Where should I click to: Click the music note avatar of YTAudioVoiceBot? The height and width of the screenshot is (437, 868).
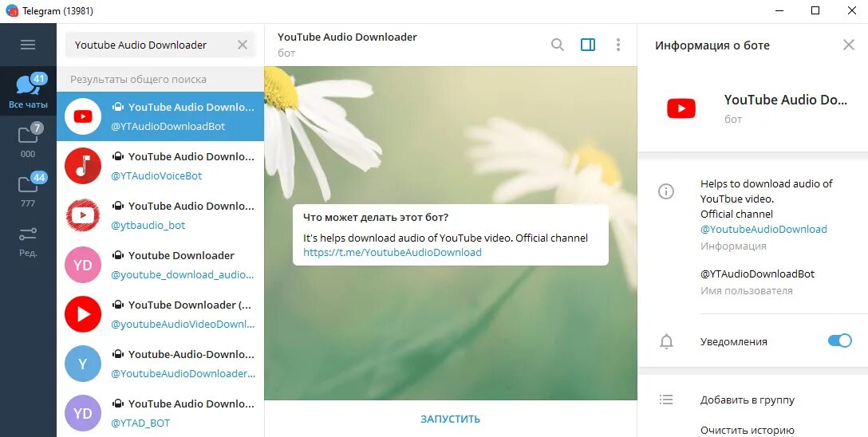pos(83,166)
